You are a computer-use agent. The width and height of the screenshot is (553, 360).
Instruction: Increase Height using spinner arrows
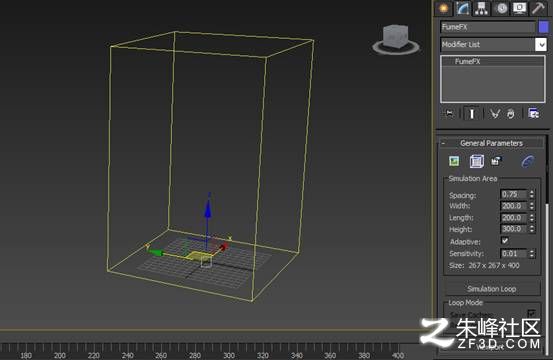coord(532,227)
